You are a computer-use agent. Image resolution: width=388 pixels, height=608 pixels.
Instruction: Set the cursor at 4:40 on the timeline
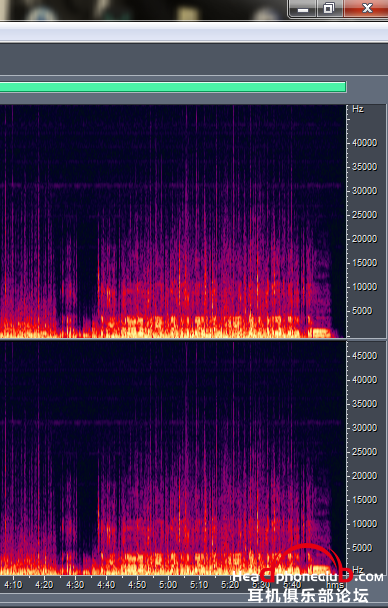[106, 585]
